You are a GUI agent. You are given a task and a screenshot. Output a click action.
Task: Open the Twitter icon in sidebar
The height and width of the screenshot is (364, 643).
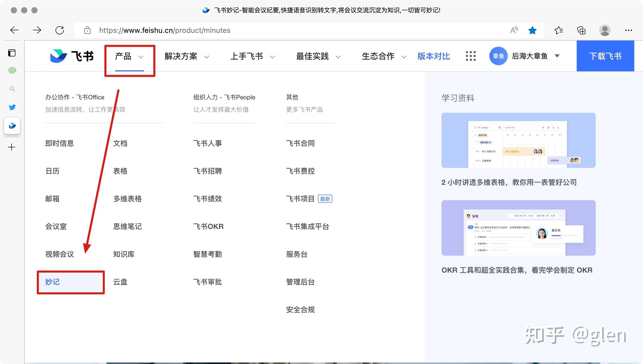pos(12,107)
